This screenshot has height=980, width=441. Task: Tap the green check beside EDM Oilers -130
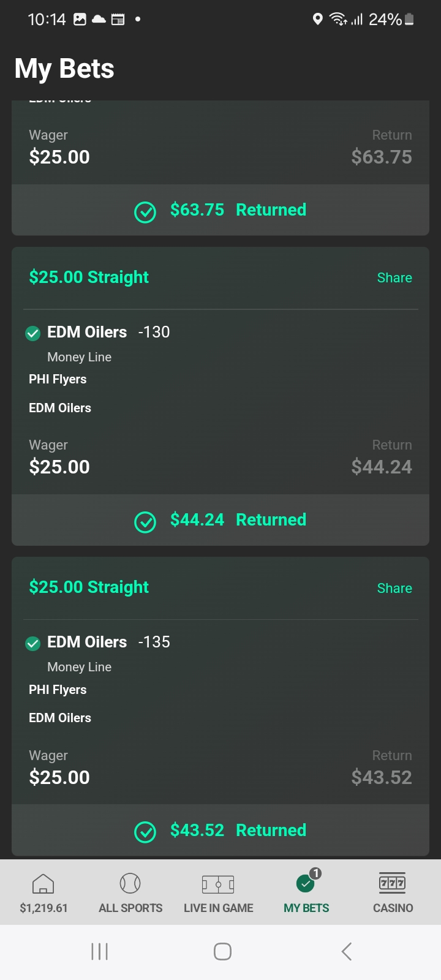pyautogui.click(x=32, y=333)
